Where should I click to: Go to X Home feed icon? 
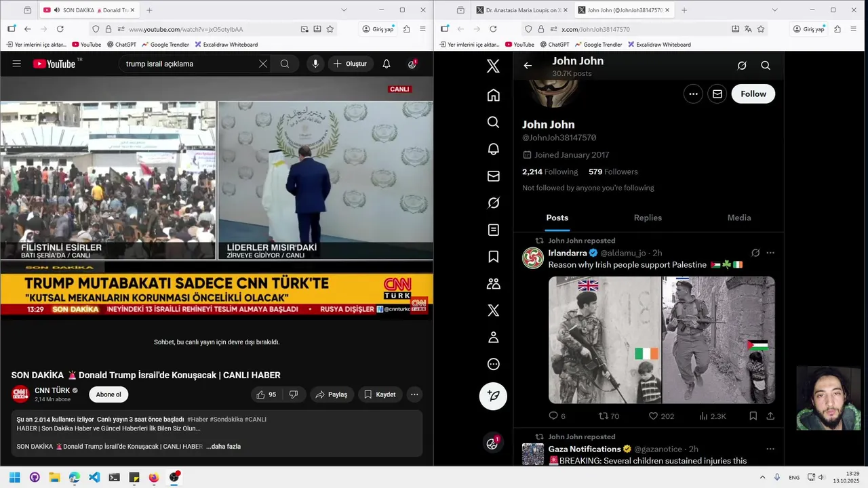(493, 95)
